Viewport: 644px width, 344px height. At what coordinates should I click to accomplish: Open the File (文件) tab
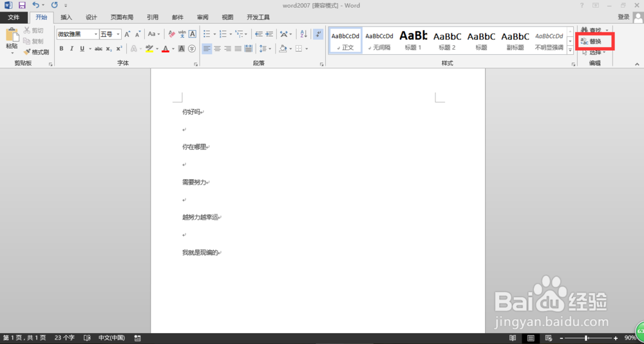(x=14, y=17)
